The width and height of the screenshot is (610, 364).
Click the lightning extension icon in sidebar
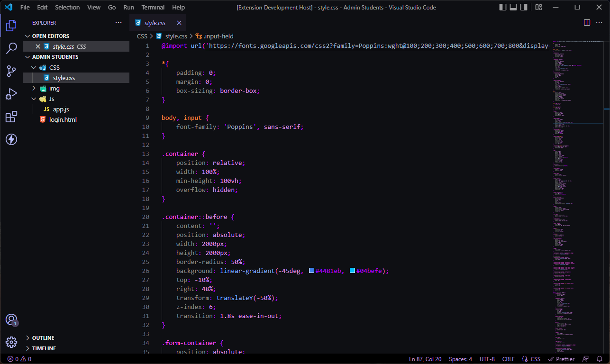(x=11, y=139)
